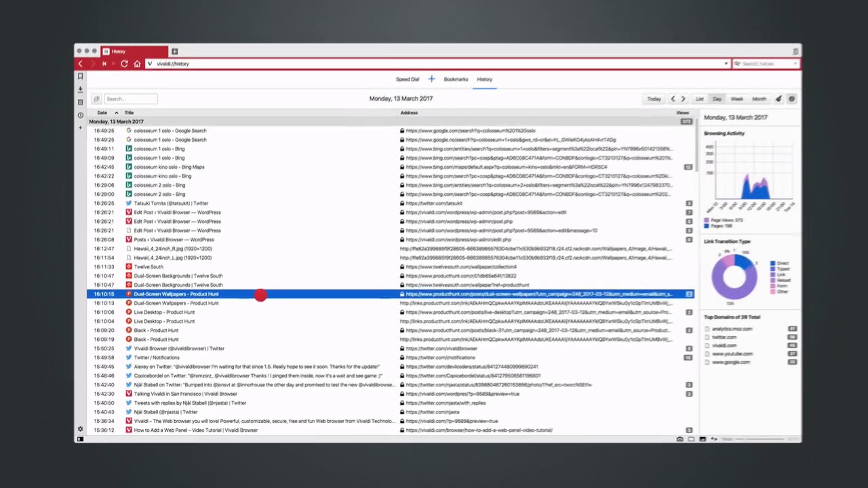This screenshot has height=488, width=868.
Task: Click www.google.com in Top Domains
Action: coord(731,363)
